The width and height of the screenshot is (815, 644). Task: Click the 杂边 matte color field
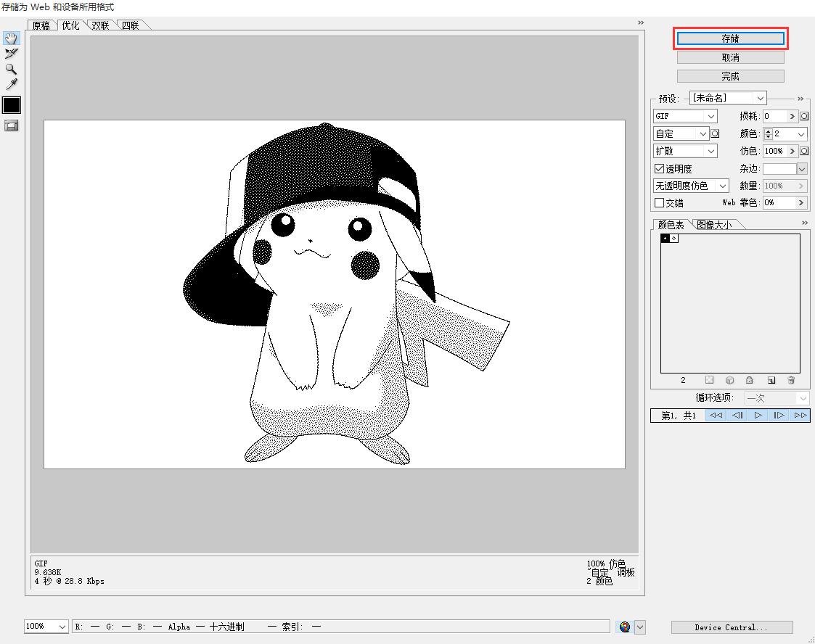coord(779,169)
